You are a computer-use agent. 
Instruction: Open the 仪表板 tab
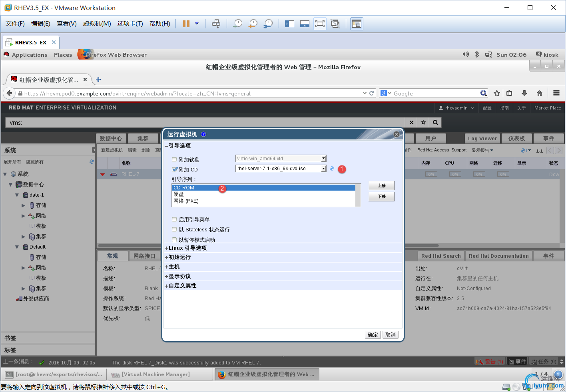516,138
